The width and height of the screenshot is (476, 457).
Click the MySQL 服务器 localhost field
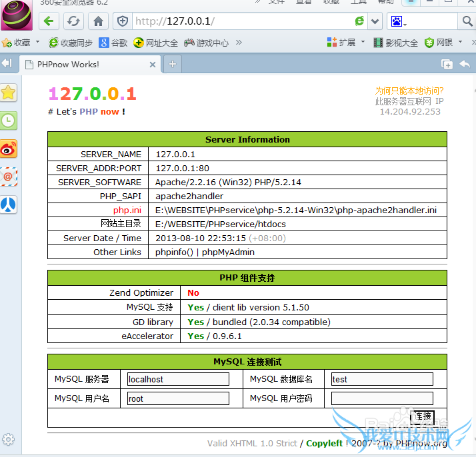click(x=178, y=379)
